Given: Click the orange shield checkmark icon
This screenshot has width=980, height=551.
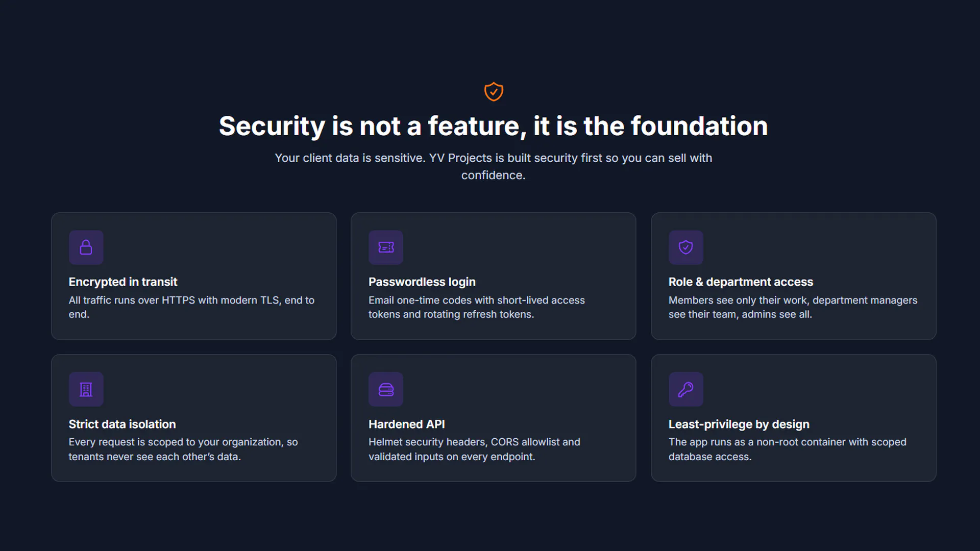Looking at the screenshot, I should tap(494, 92).
